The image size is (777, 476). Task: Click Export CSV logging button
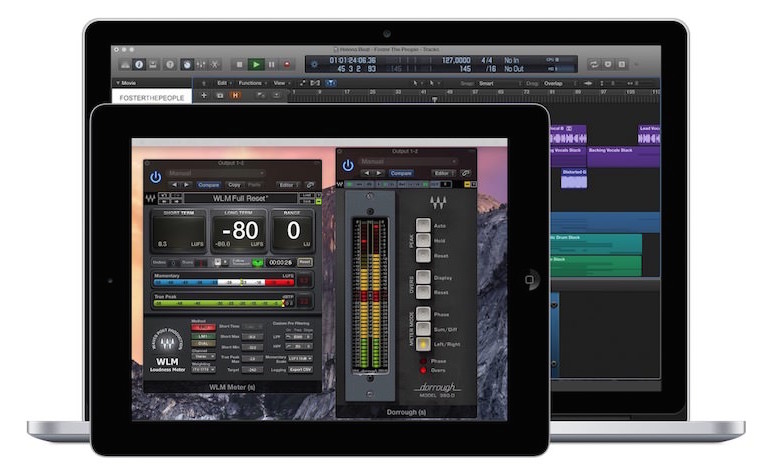point(300,370)
